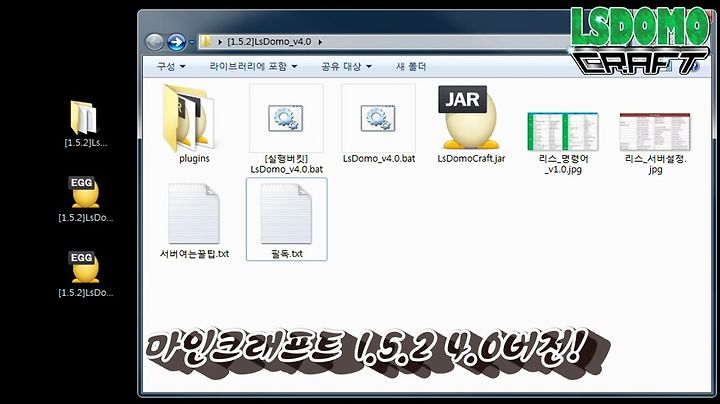Click the 서버여는꿀팁.txt file name label
Viewport: 720px width, 404px height.
(194, 253)
